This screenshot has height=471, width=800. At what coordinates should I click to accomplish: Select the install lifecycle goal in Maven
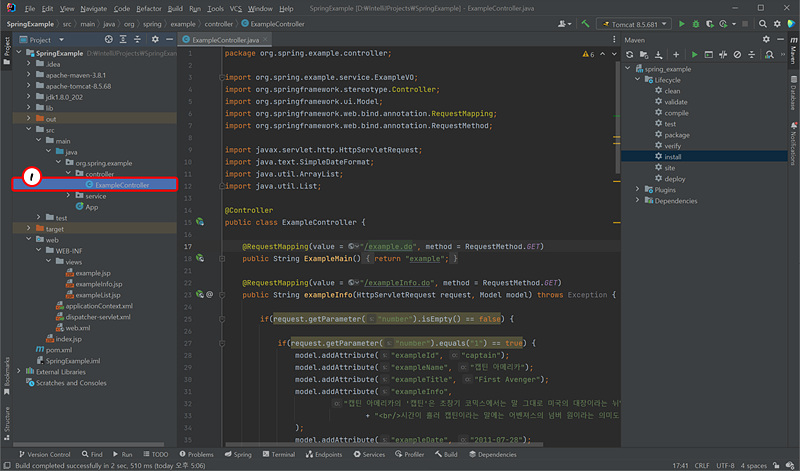click(704, 157)
